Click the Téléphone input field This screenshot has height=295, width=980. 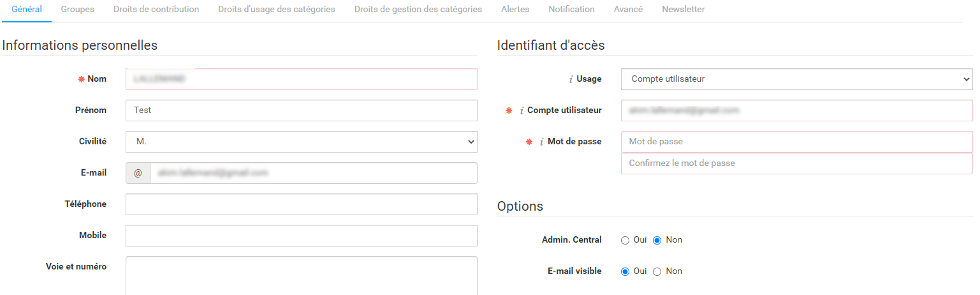coord(302,204)
